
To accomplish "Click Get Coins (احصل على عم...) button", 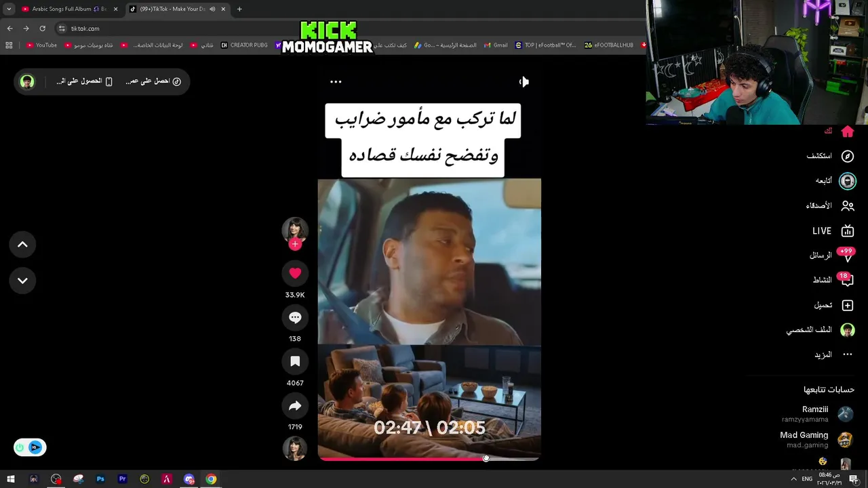I will pos(153,81).
